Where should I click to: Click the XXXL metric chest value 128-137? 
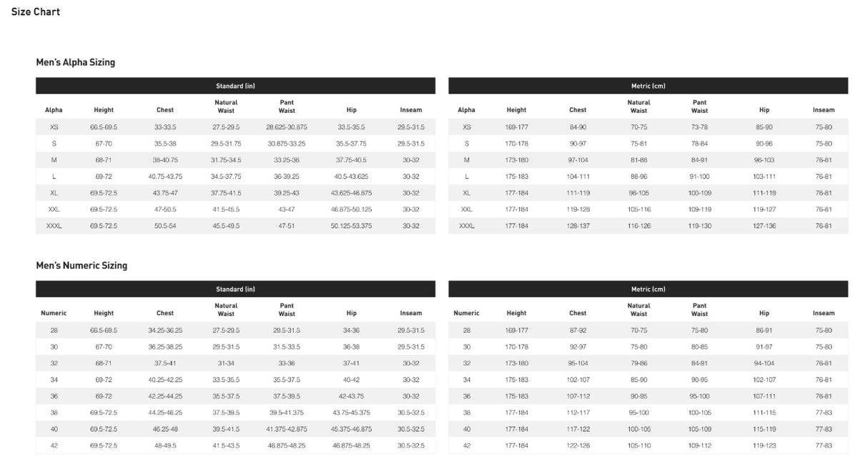click(578, 226)
